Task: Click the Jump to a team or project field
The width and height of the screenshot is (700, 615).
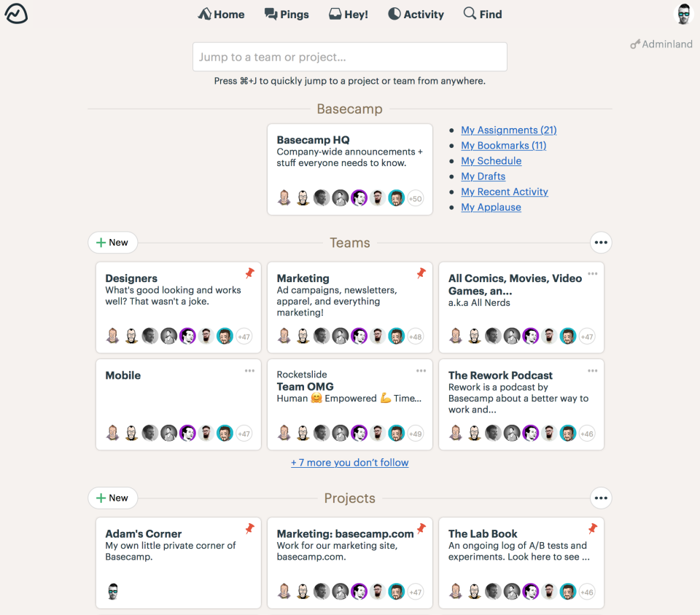Action: (350, 57)
